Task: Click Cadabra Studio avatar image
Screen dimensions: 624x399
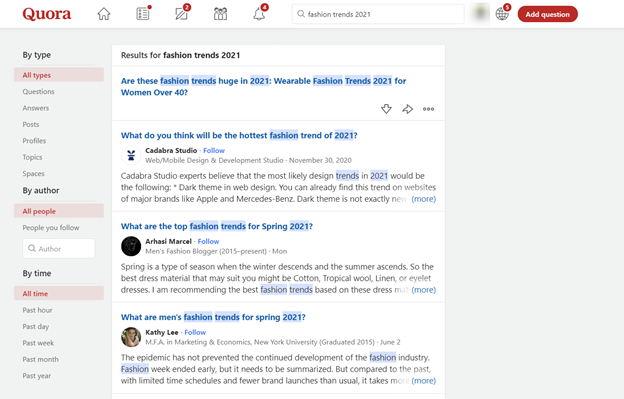Action: pyautogui.click(x=131, y=156)
